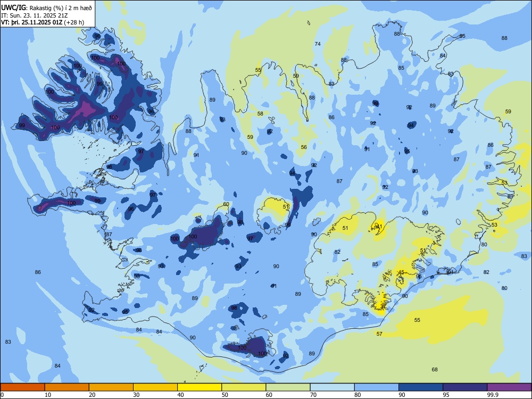The width and height of the screenshot is (532, 399).
Task: Click the bright yellow 40–50 legend swatch
Action: (199, 387)
